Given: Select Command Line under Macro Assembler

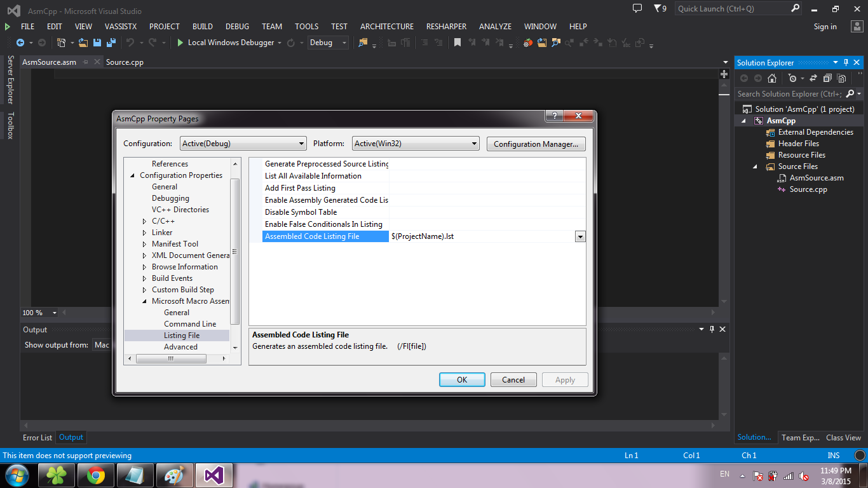Looking at the screenshot, I should click(x=190, y=324).
